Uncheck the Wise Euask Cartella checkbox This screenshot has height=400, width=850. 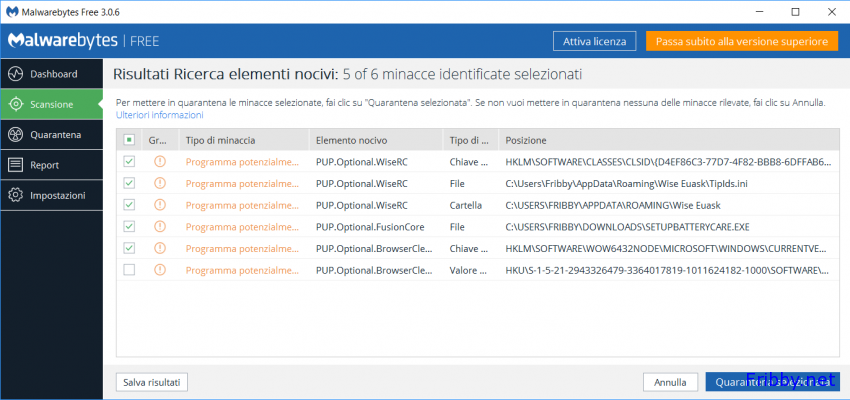129,205
